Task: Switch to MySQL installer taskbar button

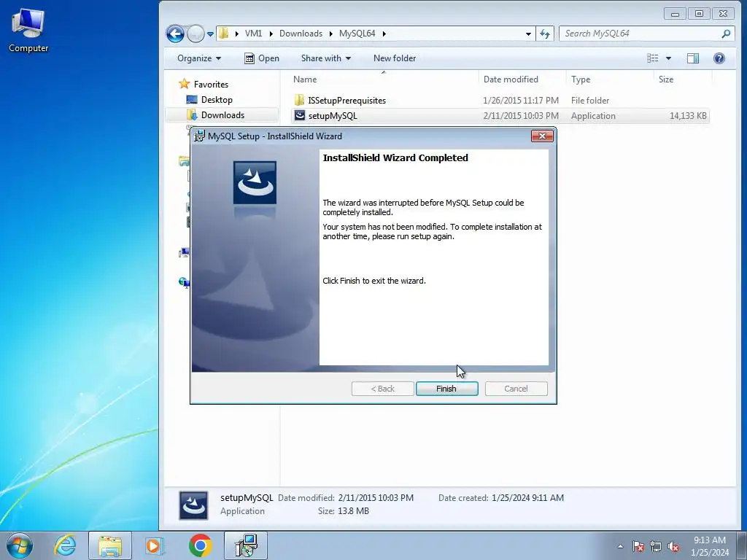Action: tap(246, 545)
